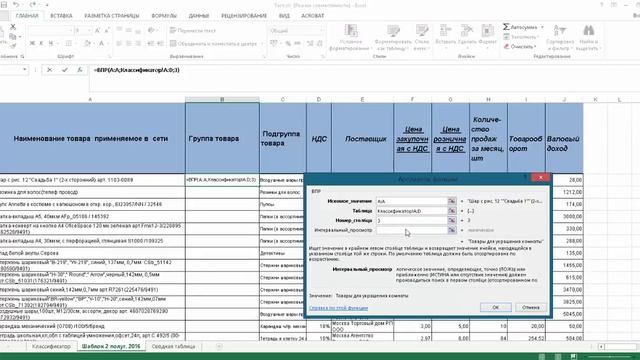Click range selector icon beside Таблица field
The width and height of the screenshot is (640, 360).
452,211
